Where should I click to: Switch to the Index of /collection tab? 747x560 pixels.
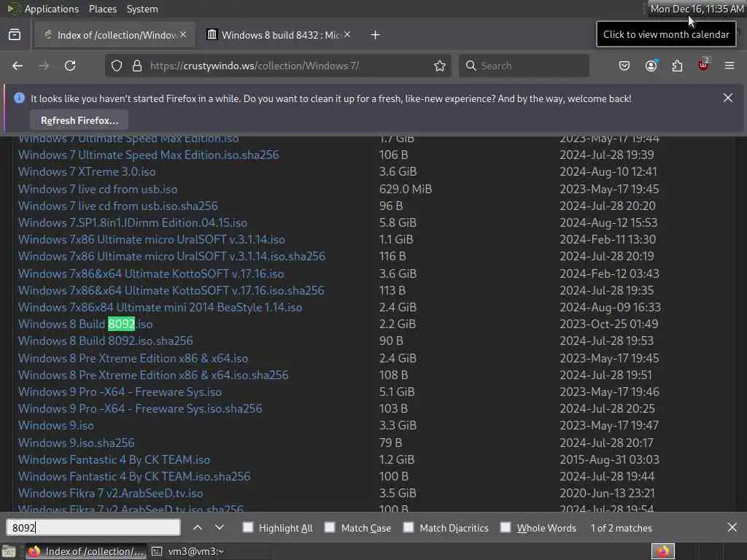point(115,35)
